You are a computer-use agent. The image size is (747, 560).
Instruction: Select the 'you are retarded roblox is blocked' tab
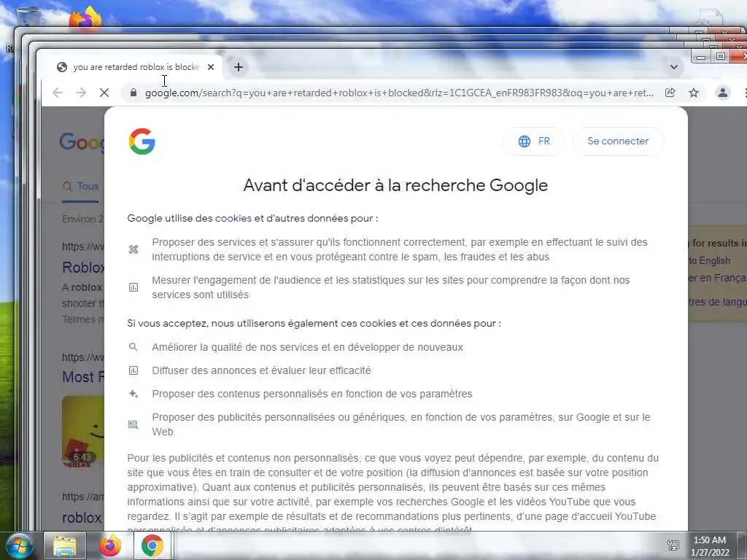tap(136, 67)
